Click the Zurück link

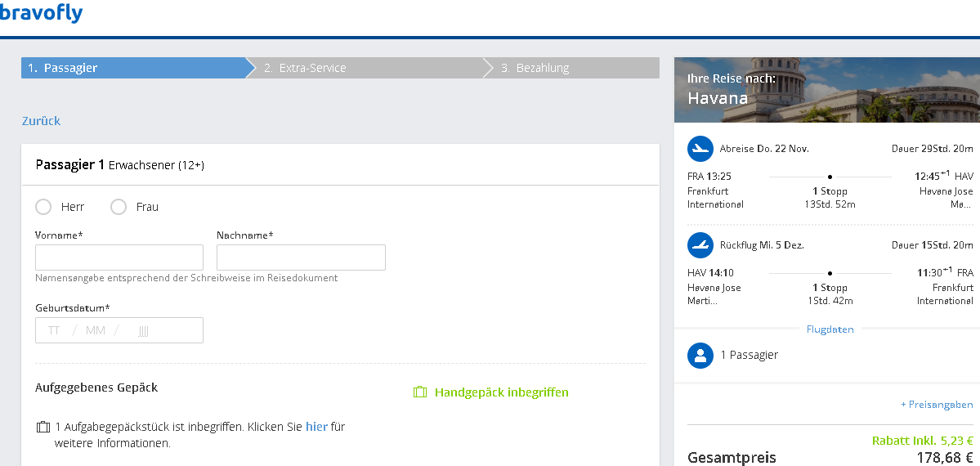tap(41, 121)
